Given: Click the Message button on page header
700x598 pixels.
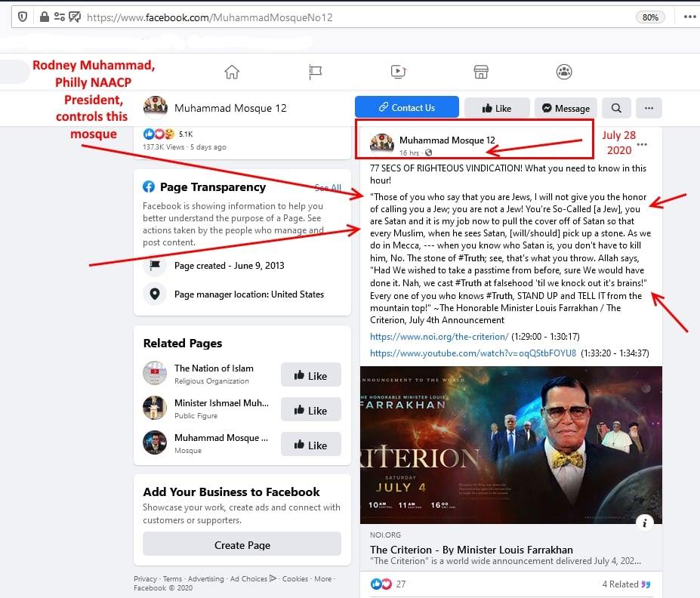Looking at the screenshot, I should click(566, 108).
